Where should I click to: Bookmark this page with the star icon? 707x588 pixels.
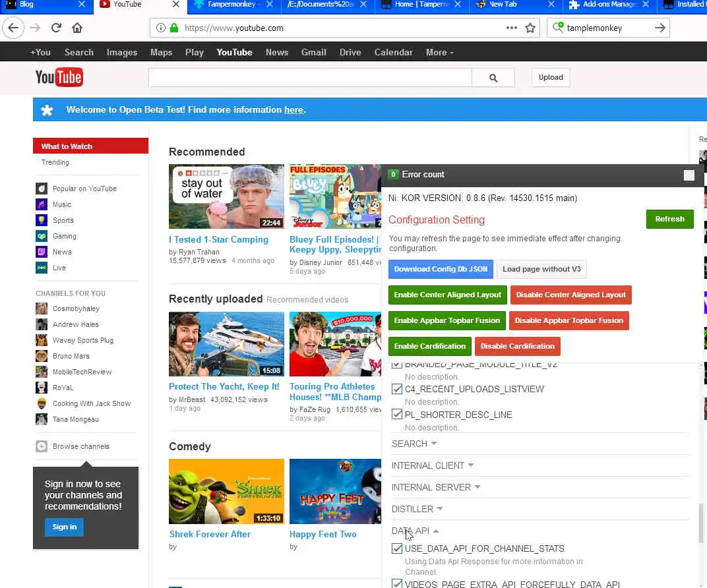pyautogui.click(x=530, y=28)
